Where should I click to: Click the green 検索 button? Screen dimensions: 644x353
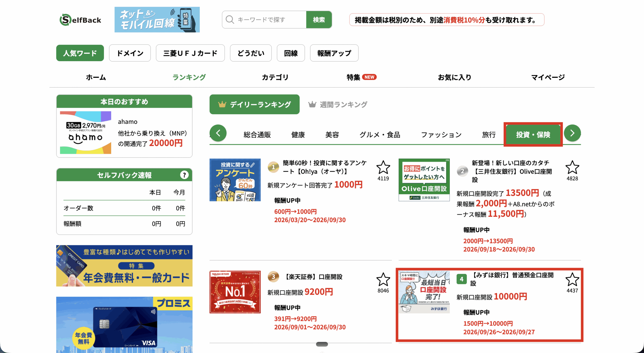tap(319, 20)
